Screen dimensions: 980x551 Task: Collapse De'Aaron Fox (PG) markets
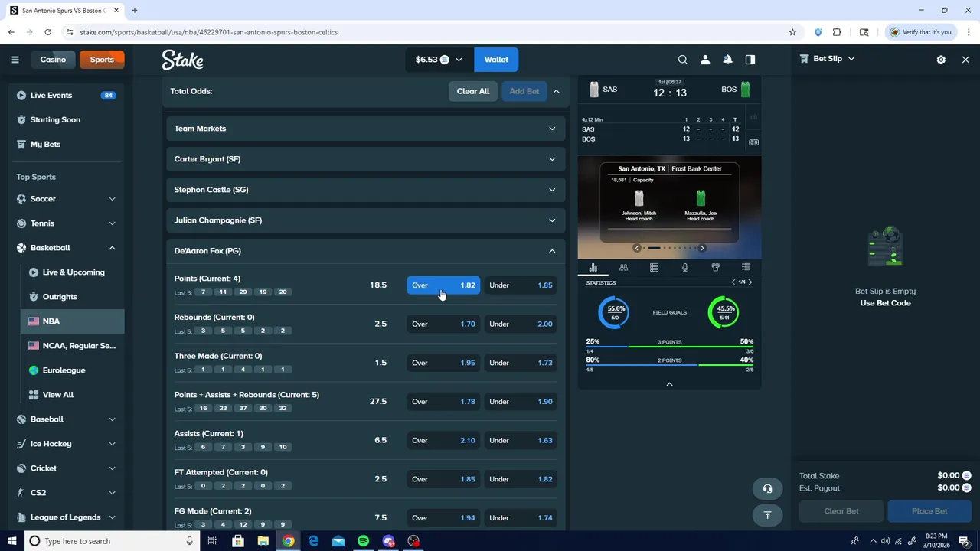click(366, 251)
